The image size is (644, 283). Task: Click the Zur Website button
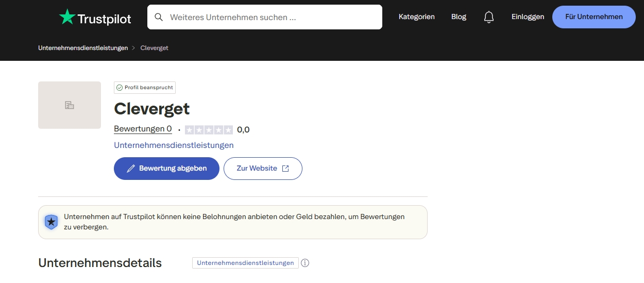pos(263,169)
